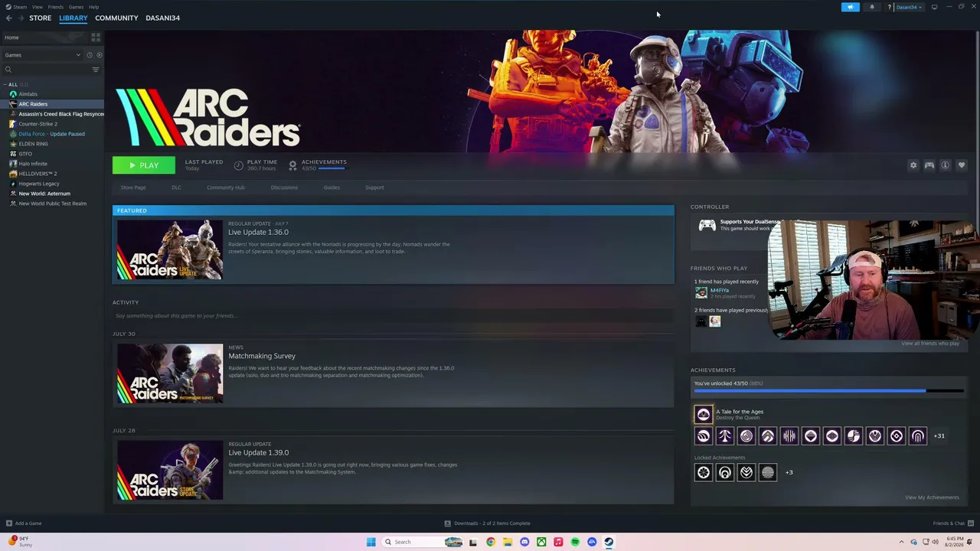Add ARC Raiders to favorites heart
This screenshot has width=980, height=551.
point(962,165)
